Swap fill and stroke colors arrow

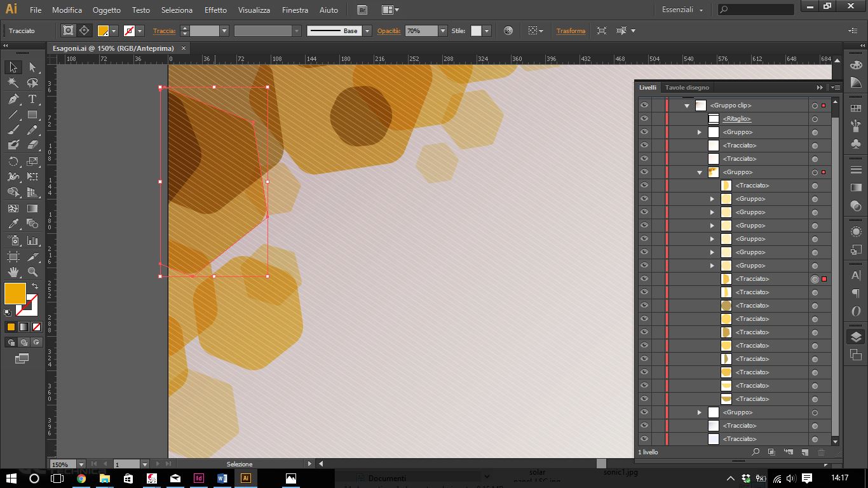pos(35,287)
